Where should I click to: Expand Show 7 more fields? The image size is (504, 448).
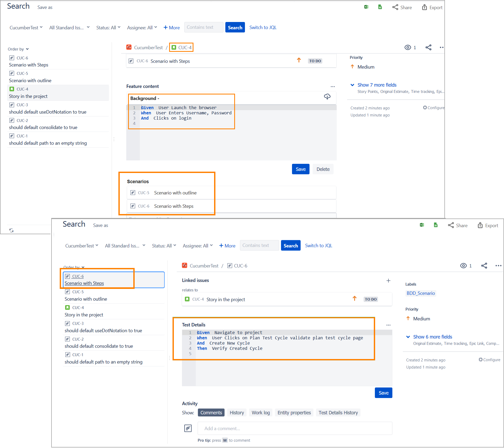(x=377, y=85)
